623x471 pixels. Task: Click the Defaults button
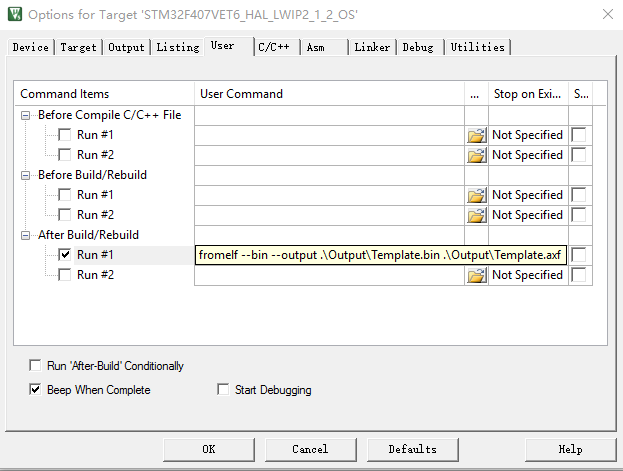413,450
